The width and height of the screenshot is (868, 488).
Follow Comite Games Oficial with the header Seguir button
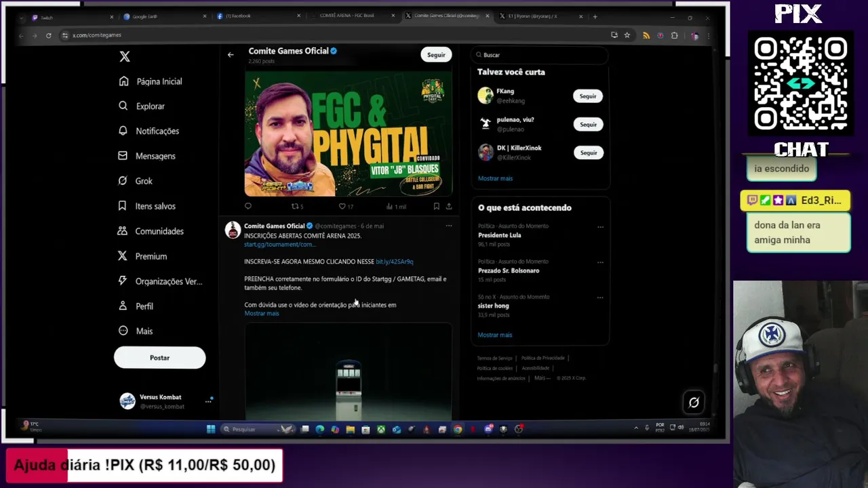[436, 55]
